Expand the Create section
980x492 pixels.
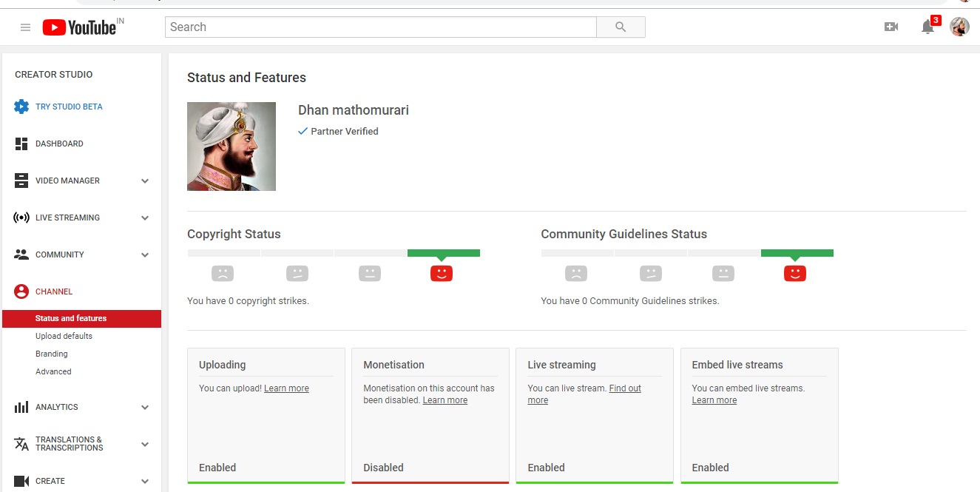click(145, 482)
